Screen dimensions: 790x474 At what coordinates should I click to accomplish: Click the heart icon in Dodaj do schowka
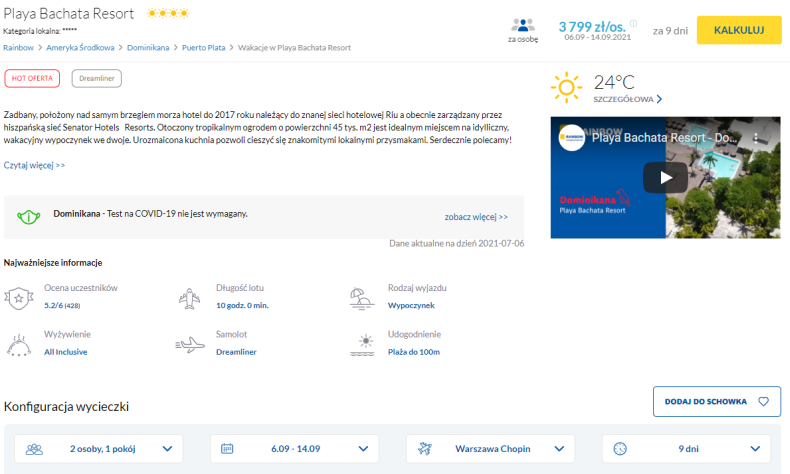click(763, 401)
